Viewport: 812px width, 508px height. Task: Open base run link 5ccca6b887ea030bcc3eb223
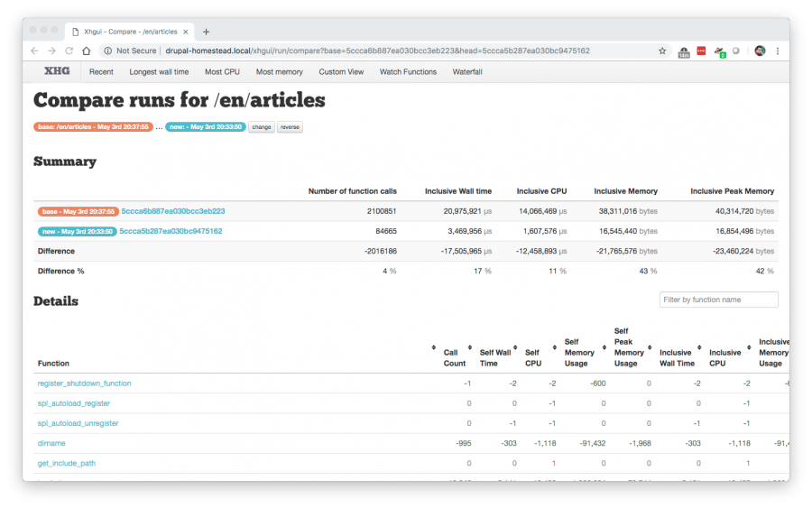pos(173,211)
